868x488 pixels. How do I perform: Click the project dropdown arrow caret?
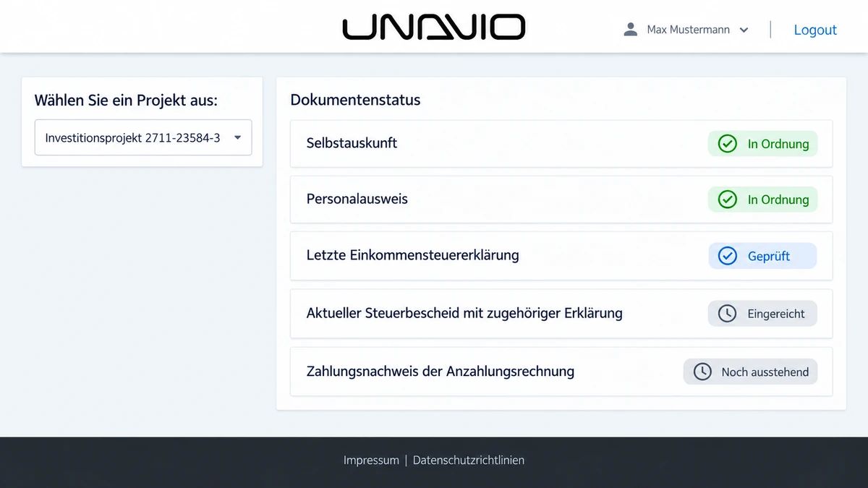tap(237, 137)
